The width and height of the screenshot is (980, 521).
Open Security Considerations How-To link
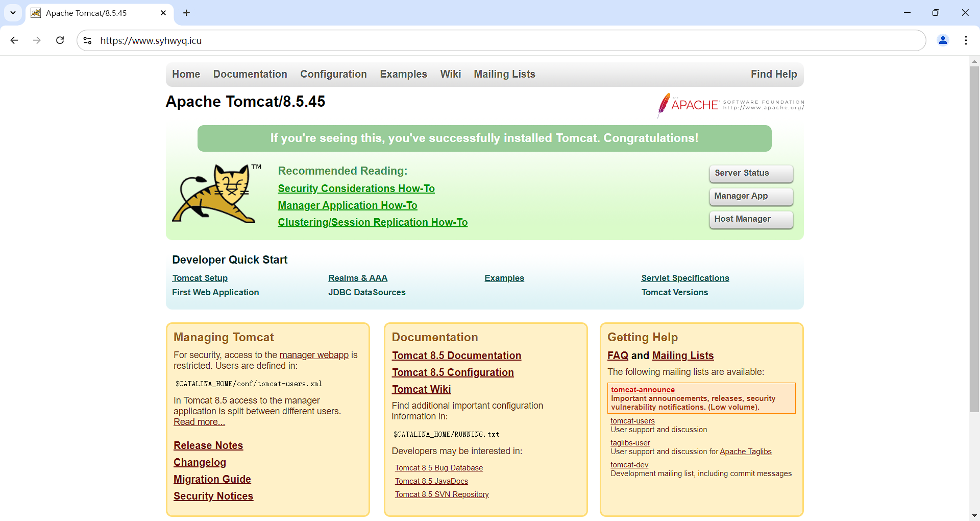click(x=356, y=188)
